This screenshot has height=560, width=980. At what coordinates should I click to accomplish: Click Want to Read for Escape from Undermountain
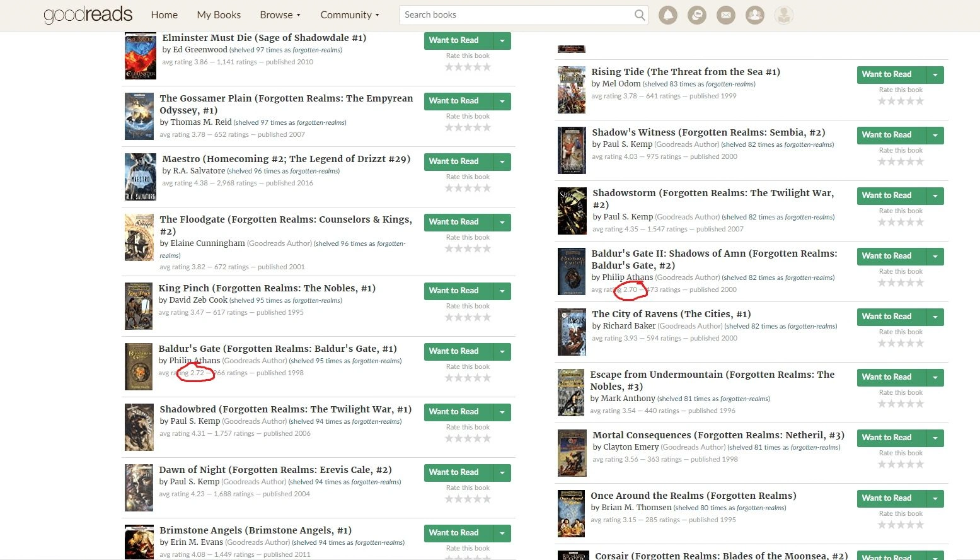point(892,377)
